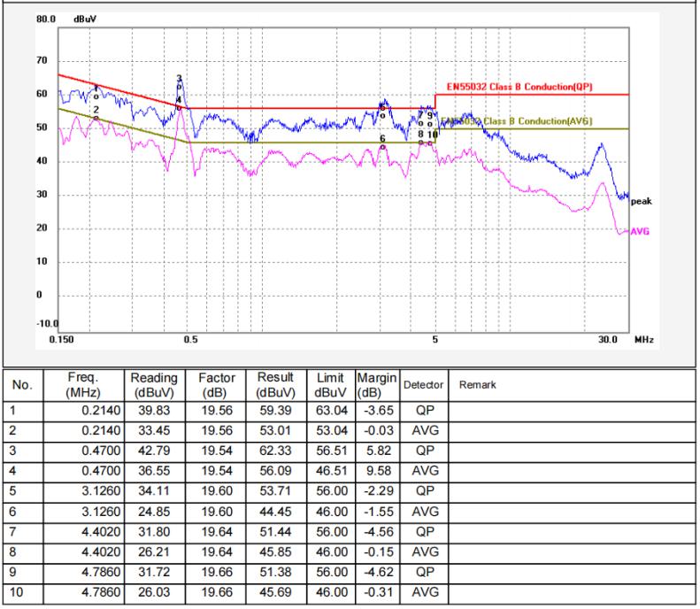Select the Margin (dB) column header
Viewport: 700px width, 609px height.
(372, 386)
